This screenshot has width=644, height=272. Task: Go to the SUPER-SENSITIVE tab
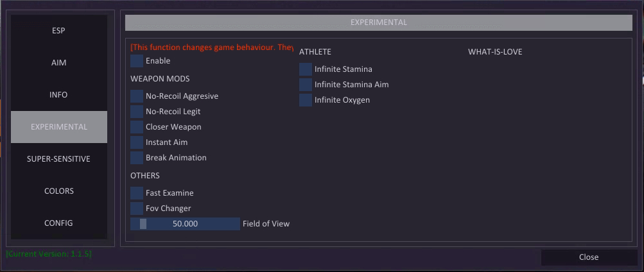click(x=58, y=159)
